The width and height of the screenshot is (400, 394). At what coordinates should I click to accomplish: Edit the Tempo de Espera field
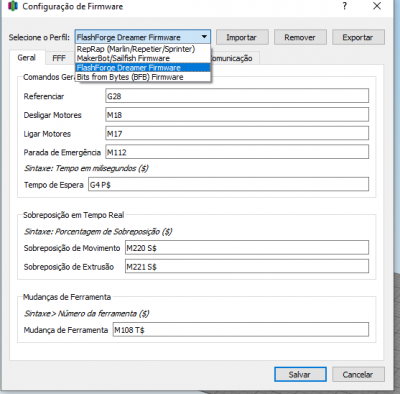click(x=228, y=184)
